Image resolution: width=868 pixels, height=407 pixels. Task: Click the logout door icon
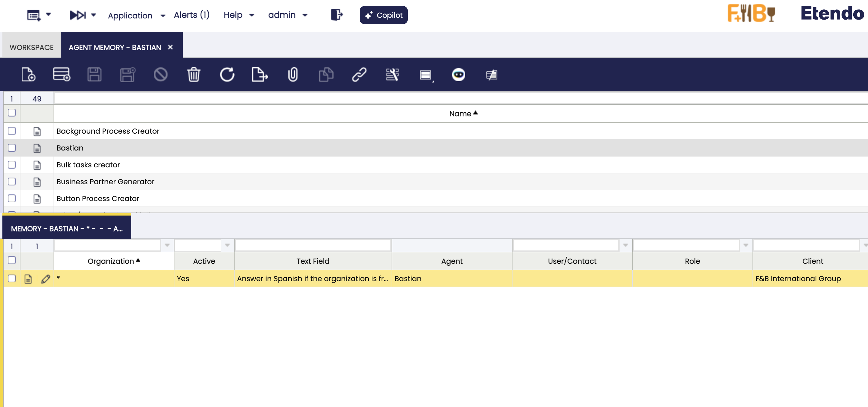pos(336,15)
